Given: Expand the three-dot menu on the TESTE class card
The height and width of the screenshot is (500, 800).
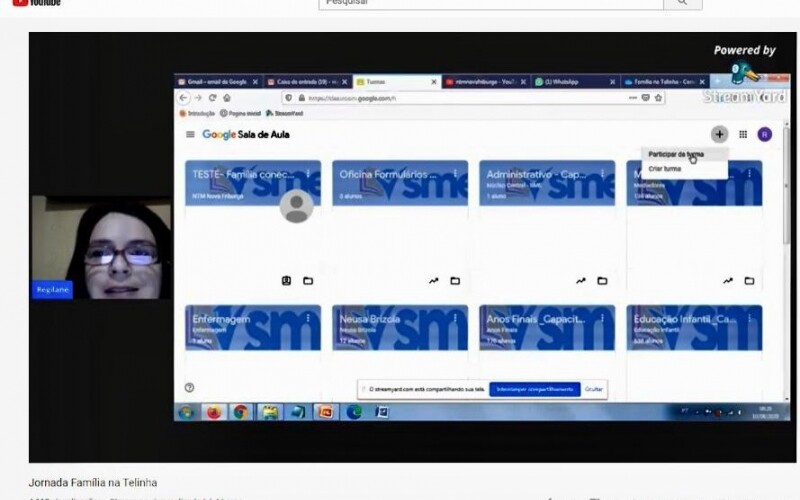Looking at the screenshot, I should coord(308,174).
